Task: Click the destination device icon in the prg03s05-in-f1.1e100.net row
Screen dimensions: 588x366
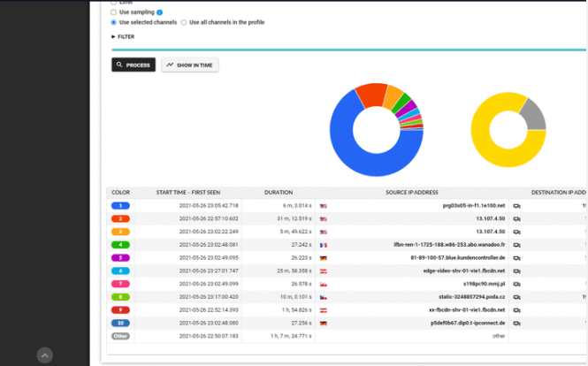Action: pyautogui.click(x=516, y=206)
